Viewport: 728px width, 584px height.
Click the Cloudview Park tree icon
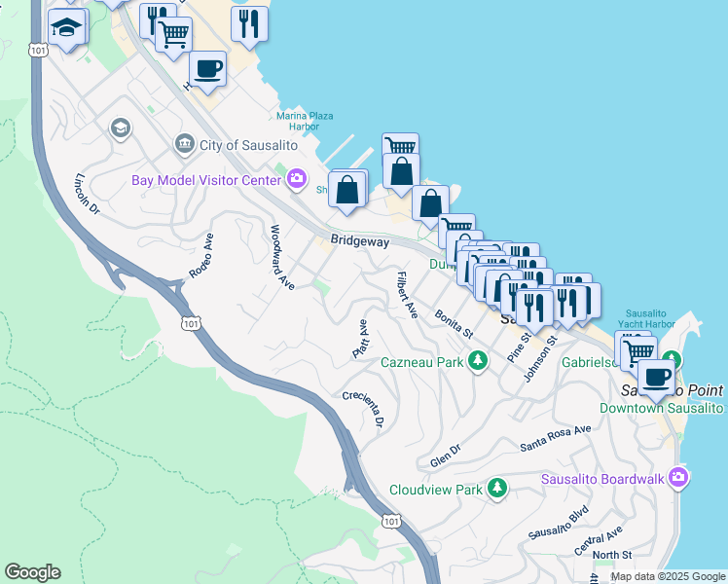pos(497,489)
